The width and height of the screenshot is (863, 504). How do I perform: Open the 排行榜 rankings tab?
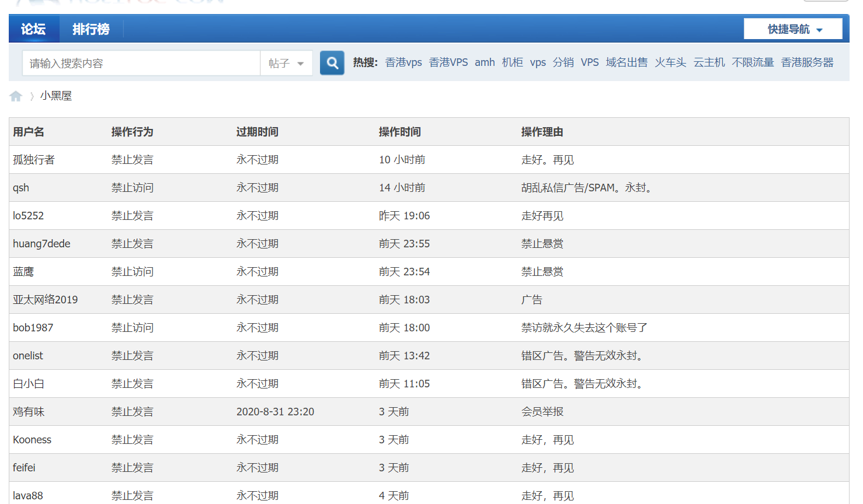91,29
